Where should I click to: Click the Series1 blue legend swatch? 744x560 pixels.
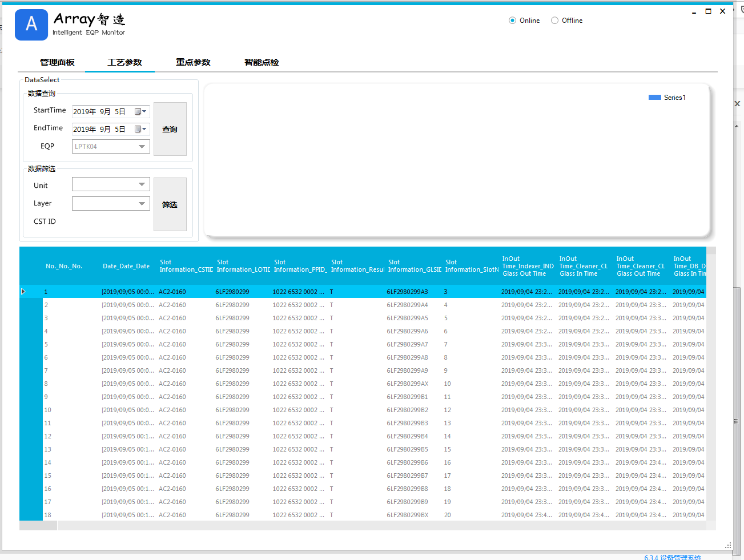click(654, 98)
